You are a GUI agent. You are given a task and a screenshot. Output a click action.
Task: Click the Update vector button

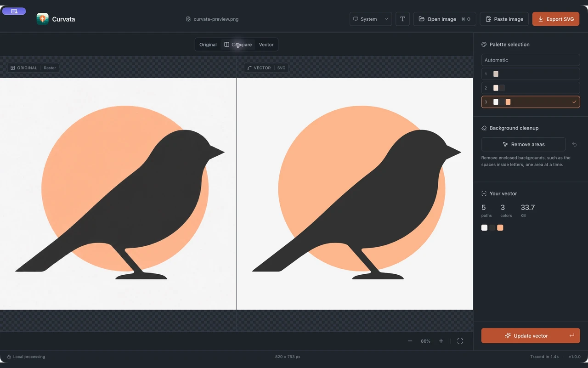531,335
